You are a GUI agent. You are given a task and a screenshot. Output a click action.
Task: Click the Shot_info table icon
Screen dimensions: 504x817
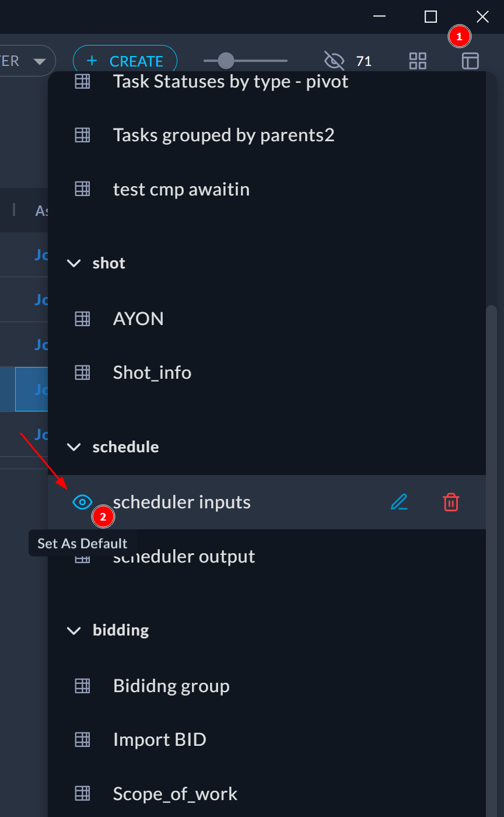point(83,372)
